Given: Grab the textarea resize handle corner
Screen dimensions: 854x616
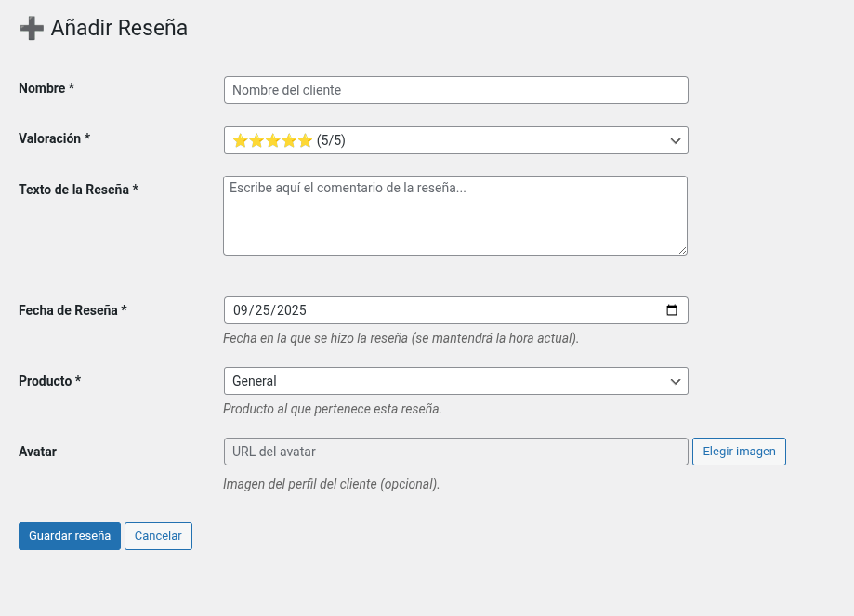Looking at the screenshot, I should (x=682, y=250).
